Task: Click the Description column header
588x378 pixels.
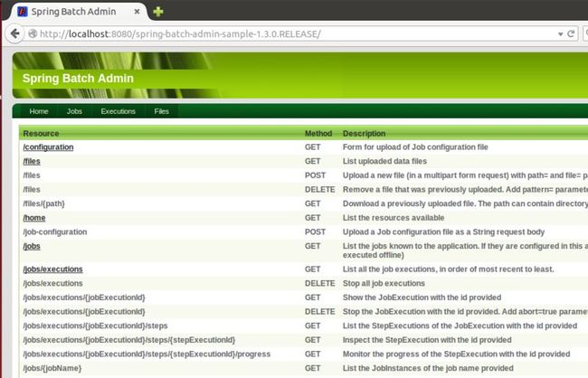Action: 365,134
